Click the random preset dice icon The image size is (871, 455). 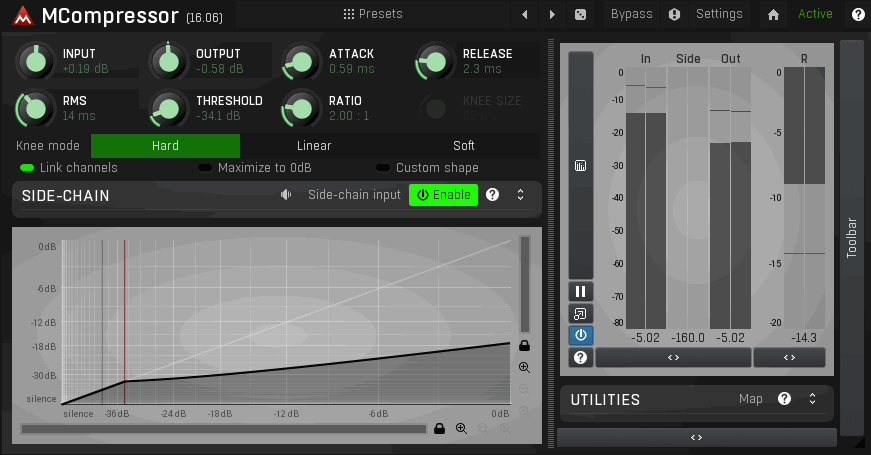[x=580, y=14]
